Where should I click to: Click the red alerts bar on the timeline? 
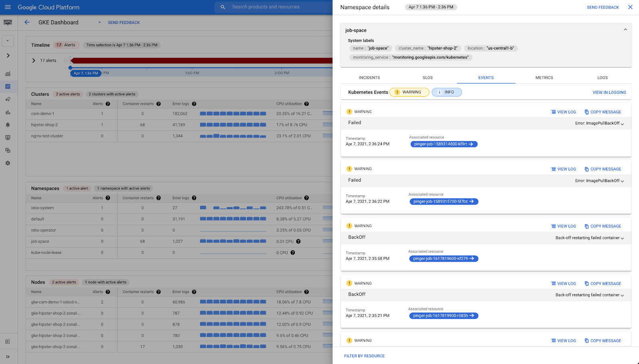202,61
